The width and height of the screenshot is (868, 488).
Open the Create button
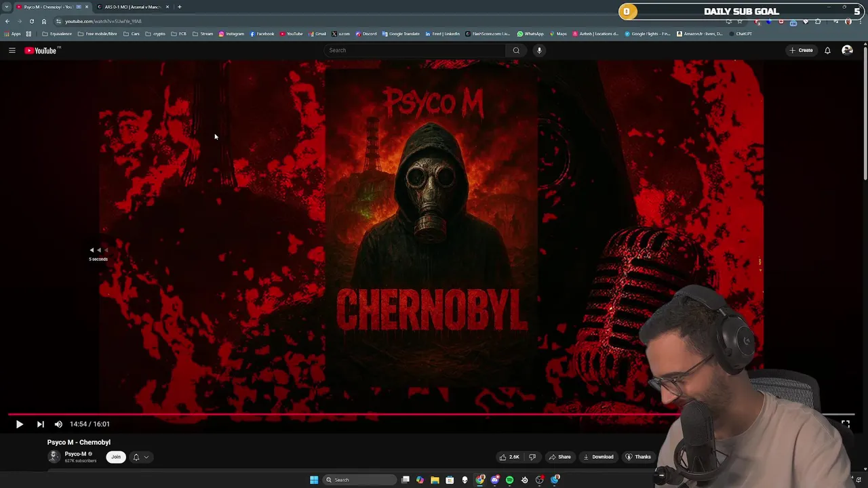[x=801, y=50]
